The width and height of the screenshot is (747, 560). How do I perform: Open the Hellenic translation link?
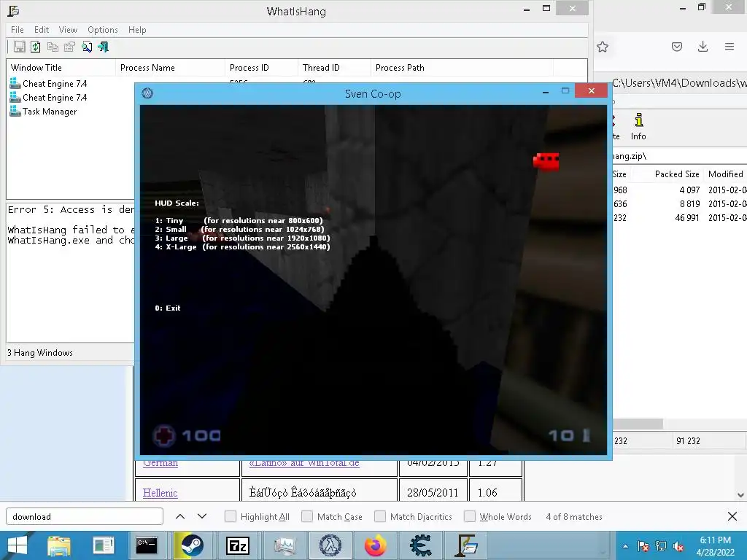pos(160,493)
